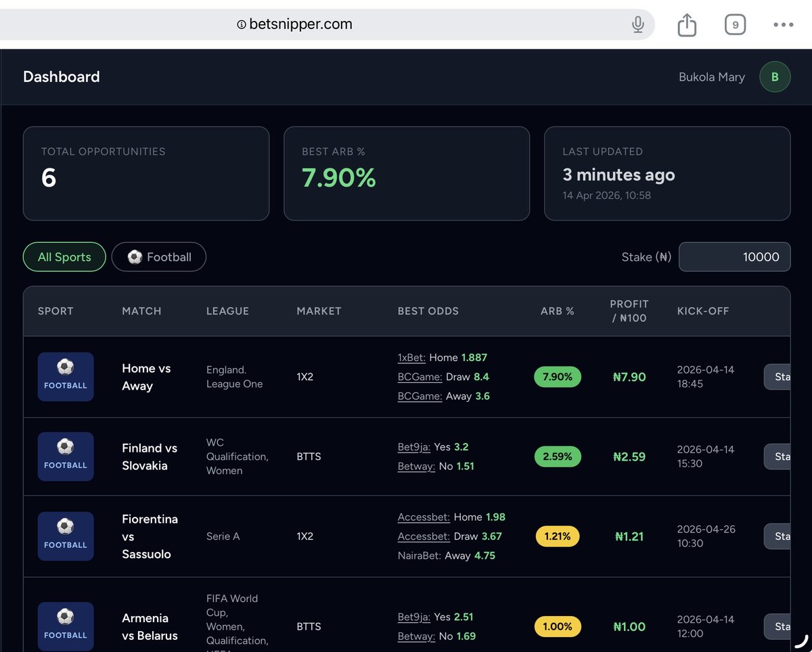812x652 pixels.
Task: Click the Stake amount input field
Action: point(734,257)
